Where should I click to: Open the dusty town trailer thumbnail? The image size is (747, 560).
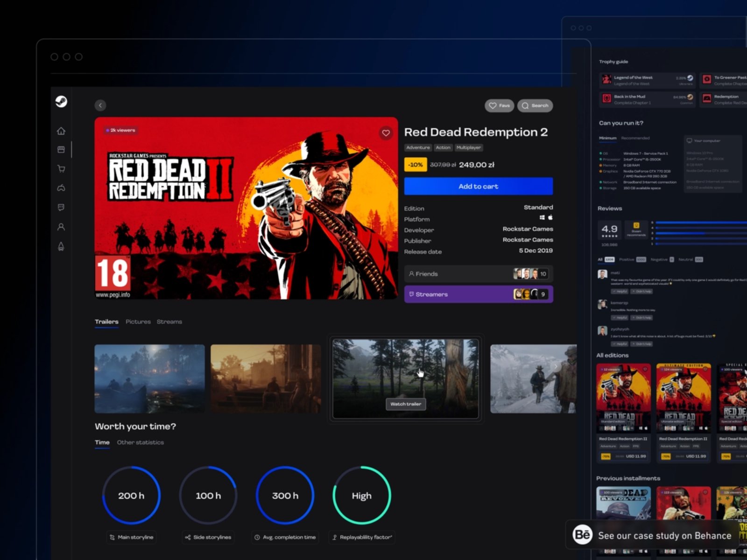tap(266, 379)
